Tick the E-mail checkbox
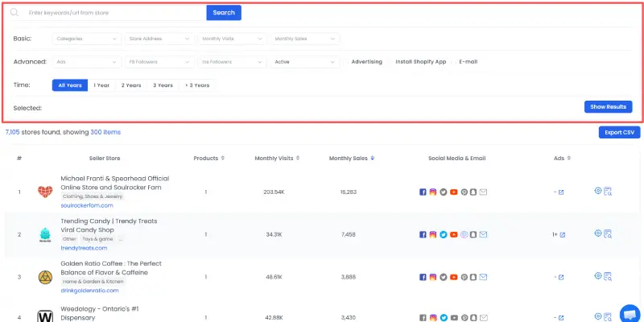The width and height of the screenshot is (644, 322). (454, 62)
